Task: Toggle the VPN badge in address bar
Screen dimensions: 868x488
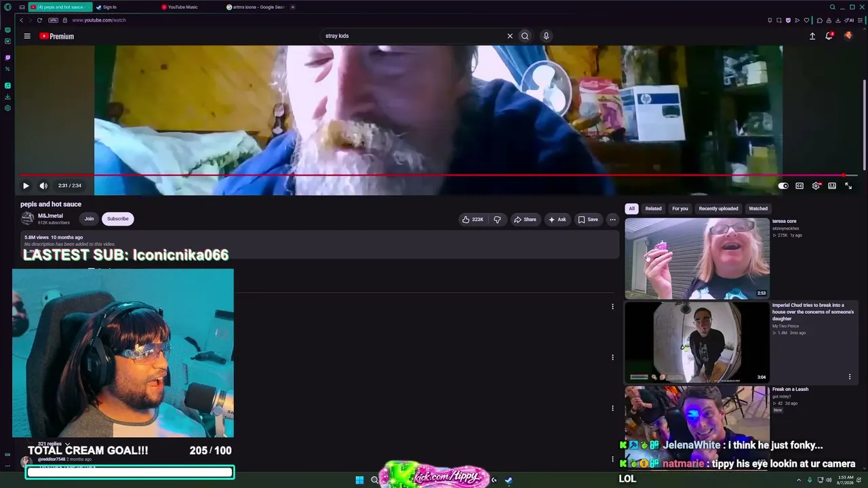Action: click(x=53, y=20)
